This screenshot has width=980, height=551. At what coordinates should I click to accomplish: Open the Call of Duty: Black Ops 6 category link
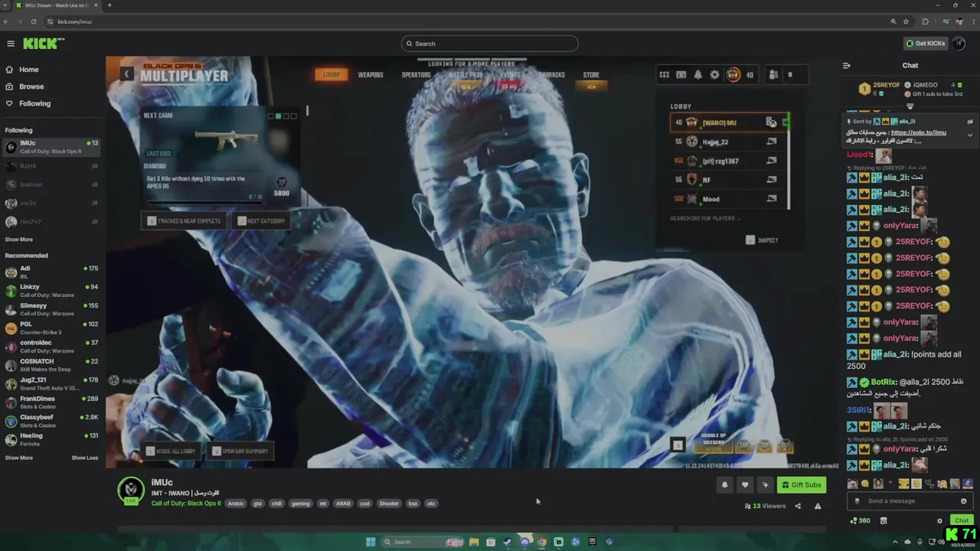point(186,504)
